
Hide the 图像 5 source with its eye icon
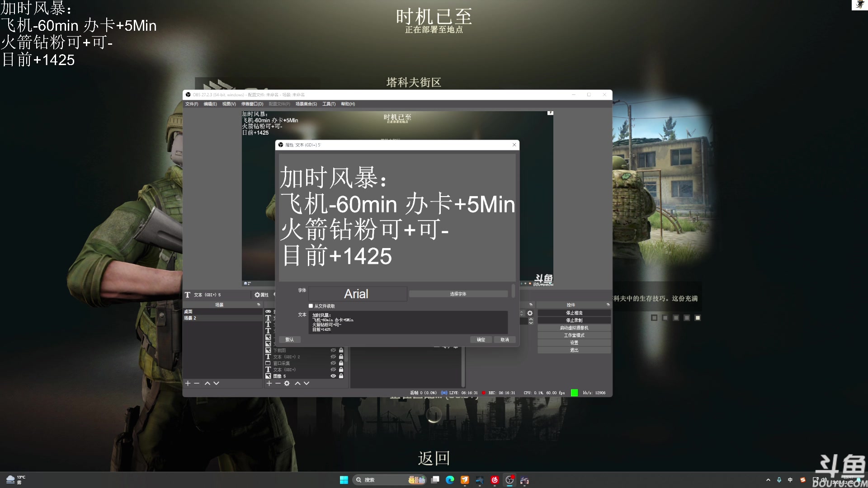point(333,376)
